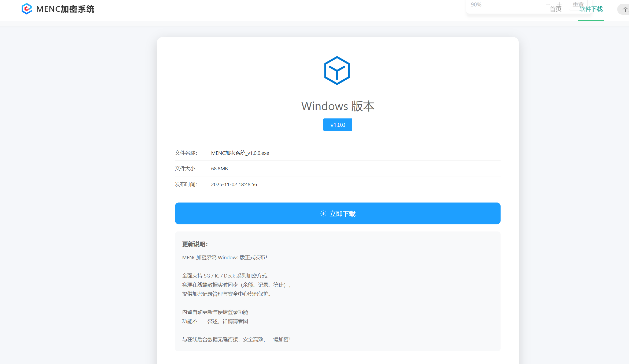629x364 pixels.
Task: Click the circled arrow download icon
Action: click(x=323, y=213)
